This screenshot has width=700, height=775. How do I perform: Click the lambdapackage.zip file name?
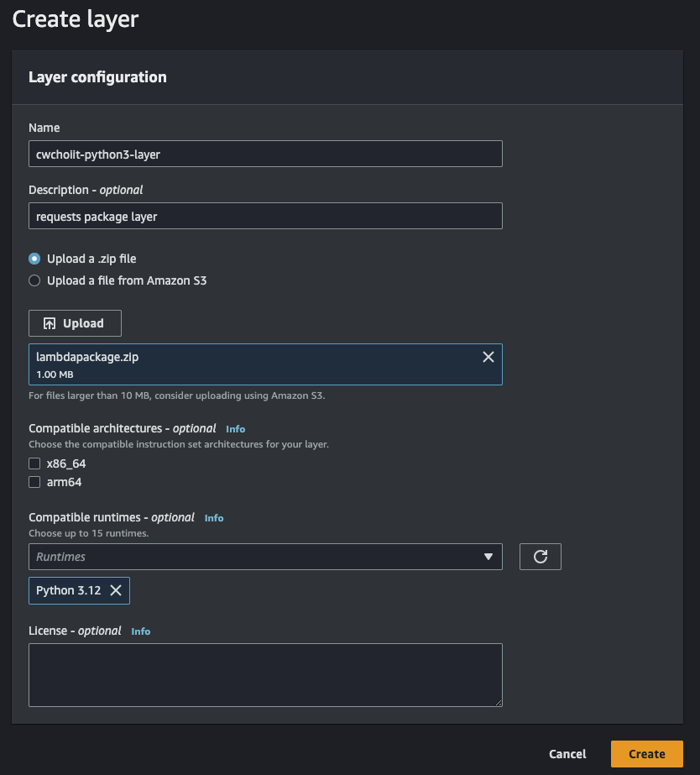[87, 357]
